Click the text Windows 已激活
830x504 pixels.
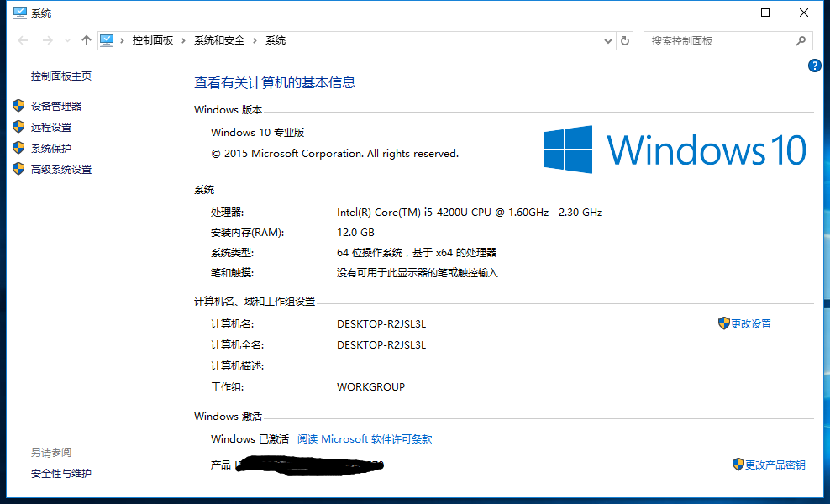(250, 438)
